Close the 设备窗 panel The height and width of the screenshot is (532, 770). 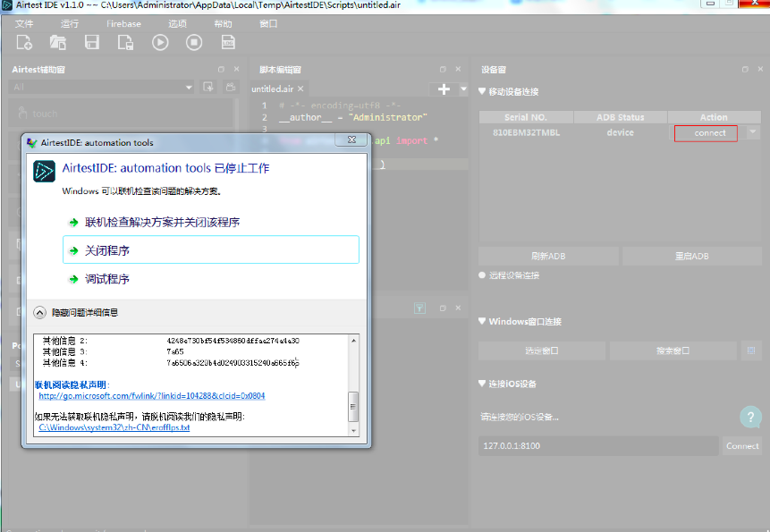click(x=760, y=69)
